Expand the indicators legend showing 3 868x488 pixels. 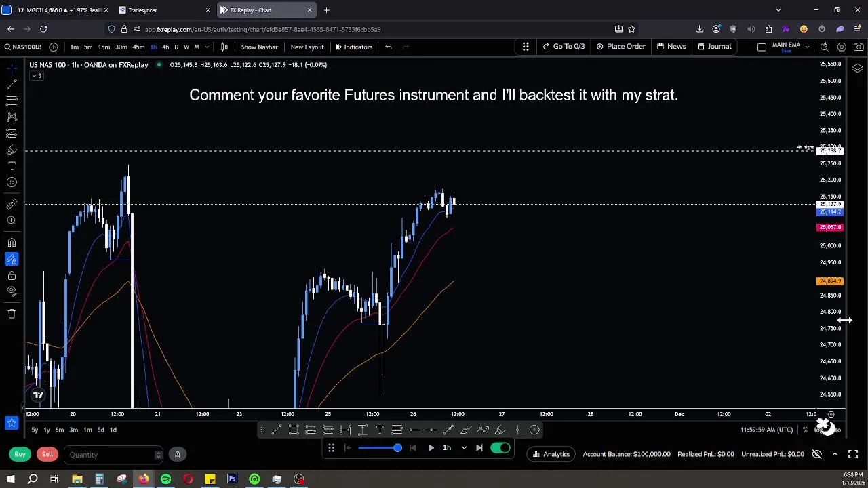click(36, 76)
